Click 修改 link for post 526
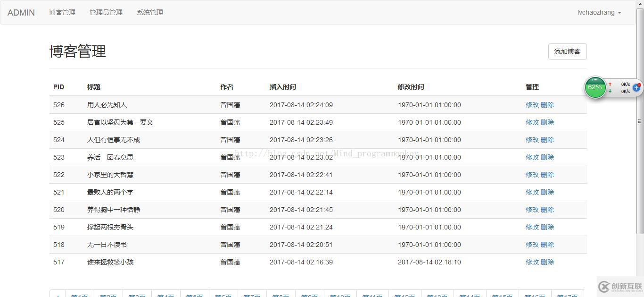This screenshot has height=297, width=644. [x=533, y=105]
